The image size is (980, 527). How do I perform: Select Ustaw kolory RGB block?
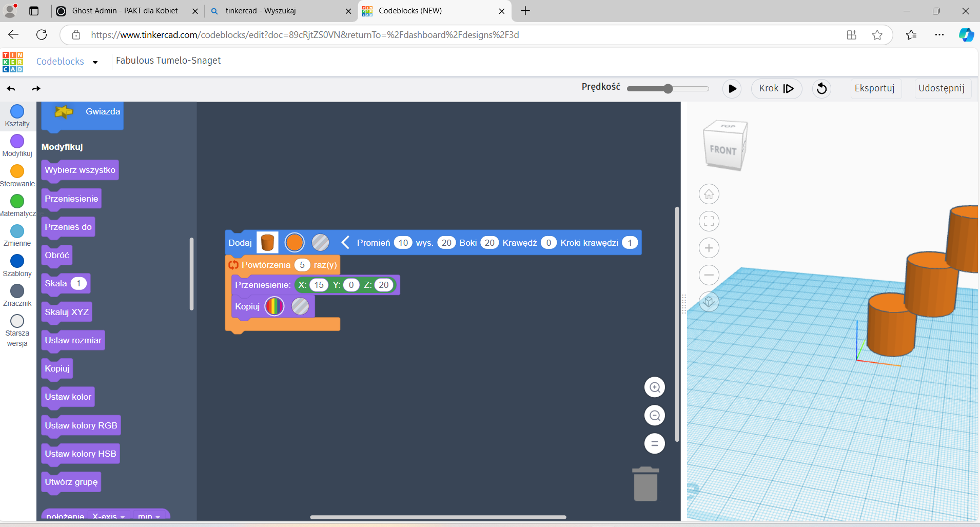81,425
